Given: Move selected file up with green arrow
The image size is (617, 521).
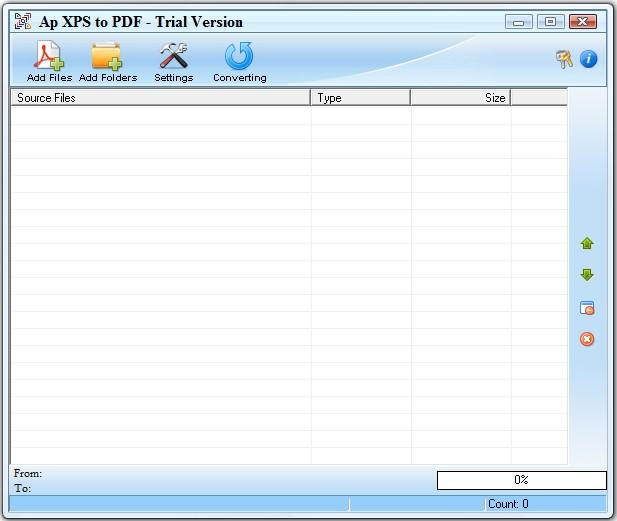Looking at the screenshot, I should [x=587, y=244].
